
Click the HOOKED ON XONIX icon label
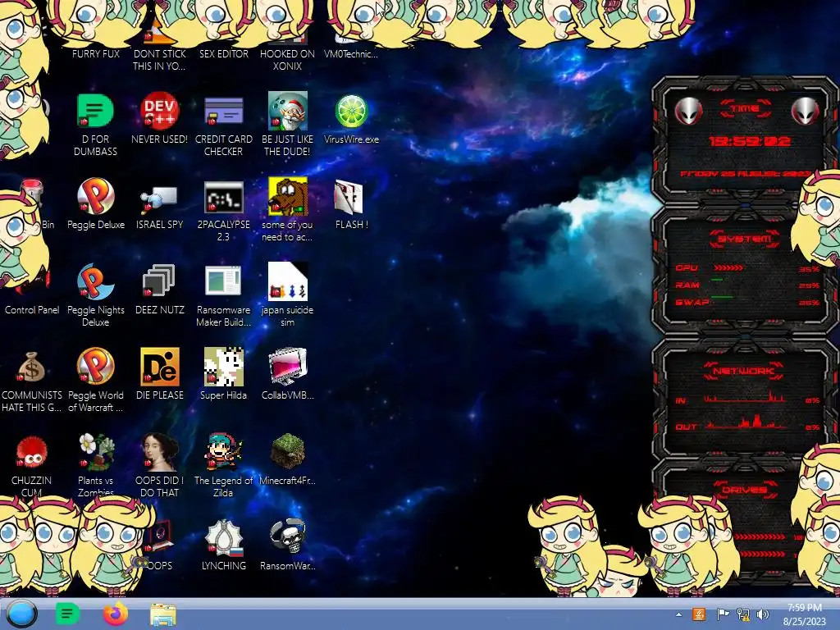click(287, 60)
